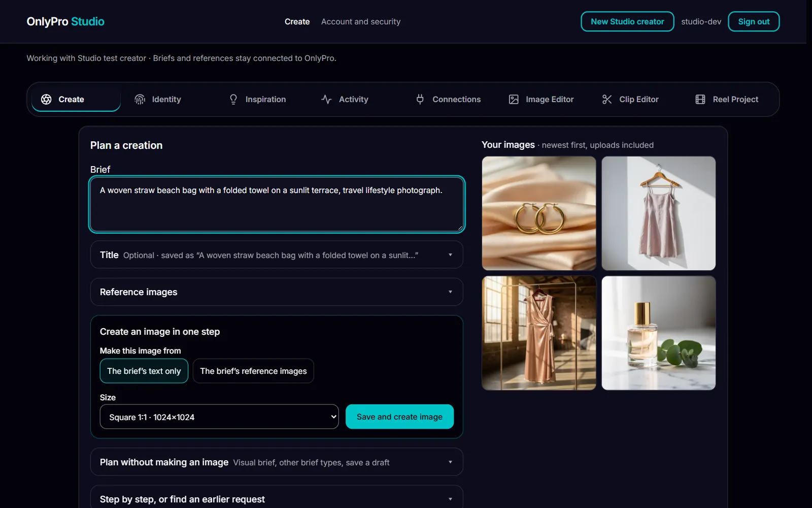Choose The brief's reference images option
Image resolution: width=812 pixels, height=508 pixels.
pos(253,371)
